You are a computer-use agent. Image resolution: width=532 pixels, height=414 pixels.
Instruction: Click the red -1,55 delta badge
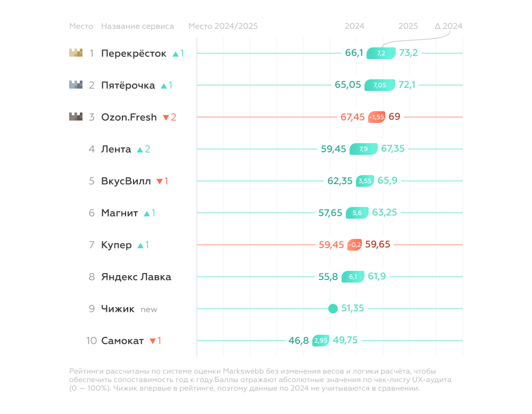click(377, 117)
